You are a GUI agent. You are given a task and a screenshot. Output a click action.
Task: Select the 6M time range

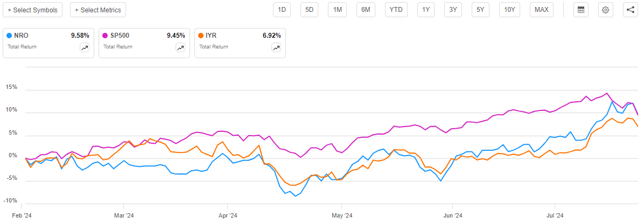tap(365, 10)
